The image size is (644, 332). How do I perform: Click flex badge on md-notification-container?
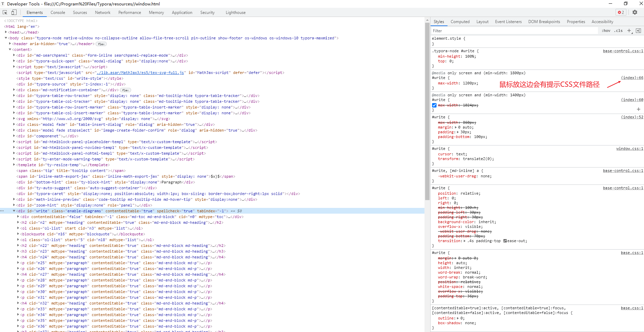coord(126,90)
